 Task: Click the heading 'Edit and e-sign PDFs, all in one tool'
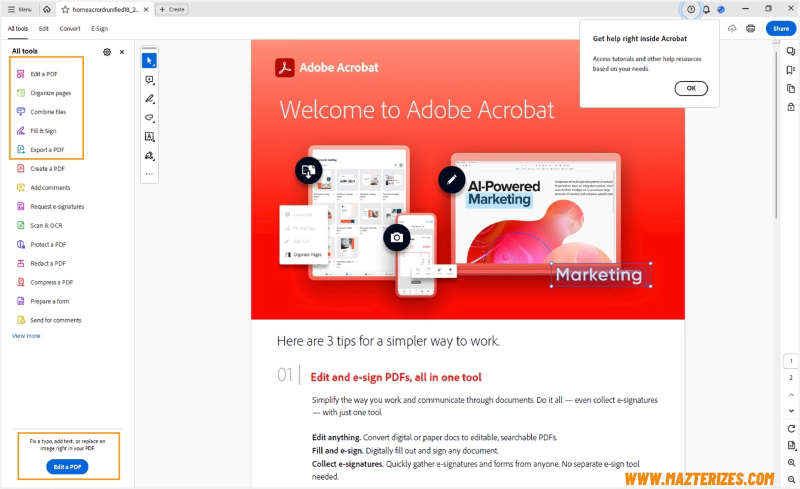[x=396, y=377]
